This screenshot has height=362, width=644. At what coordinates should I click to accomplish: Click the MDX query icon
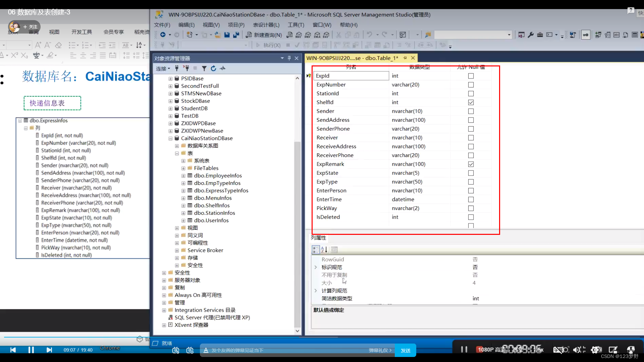point(299,35)
